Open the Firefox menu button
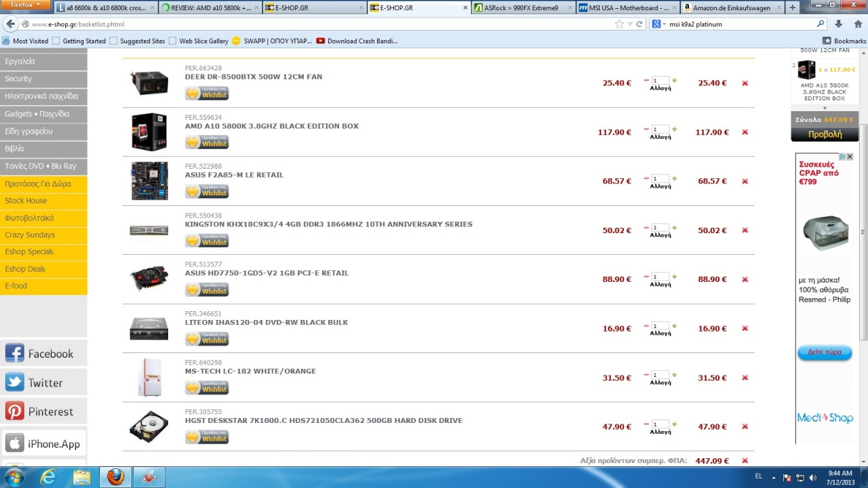Viewport: 868px width, 488px height. [x=26, y=5]
